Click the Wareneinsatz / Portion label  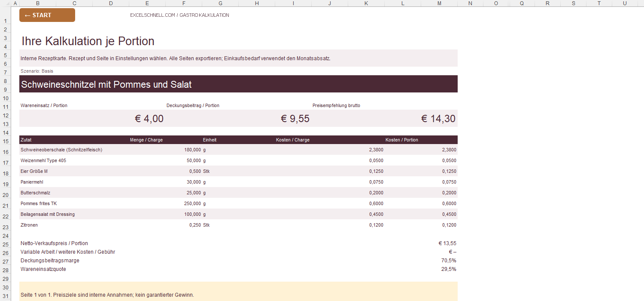(x=44, y=105)
